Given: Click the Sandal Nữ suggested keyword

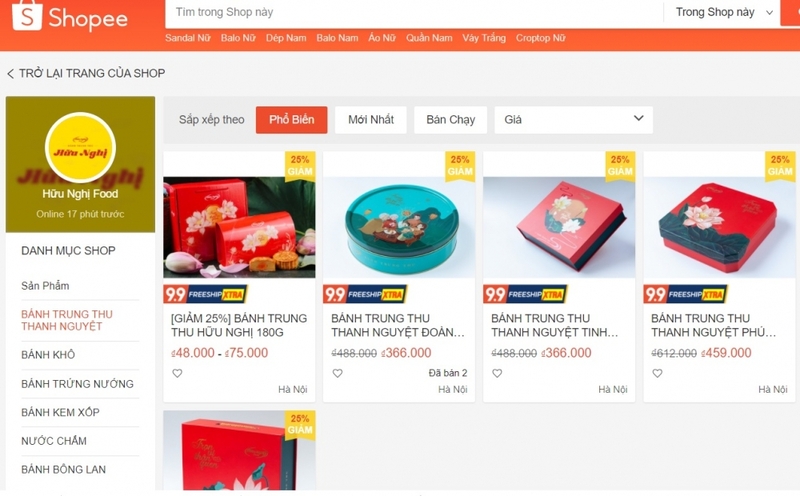Looking at the screenshot, I should tap(187, 38).
